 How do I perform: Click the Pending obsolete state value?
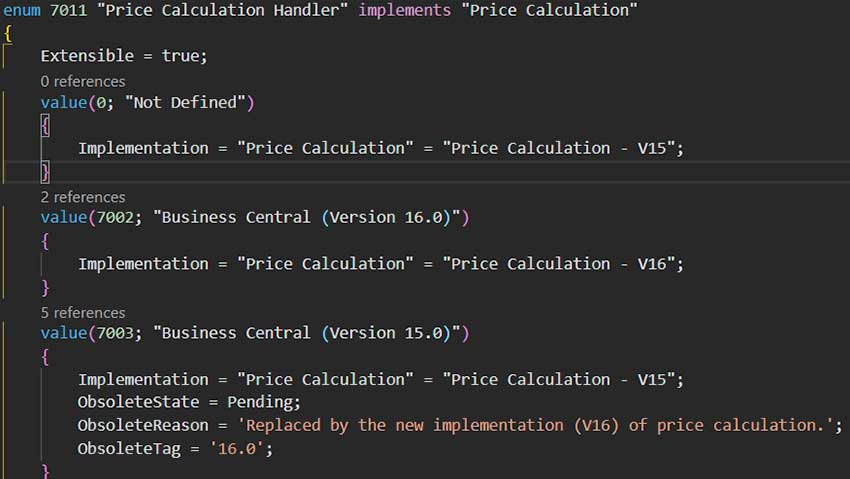[264, 403]
